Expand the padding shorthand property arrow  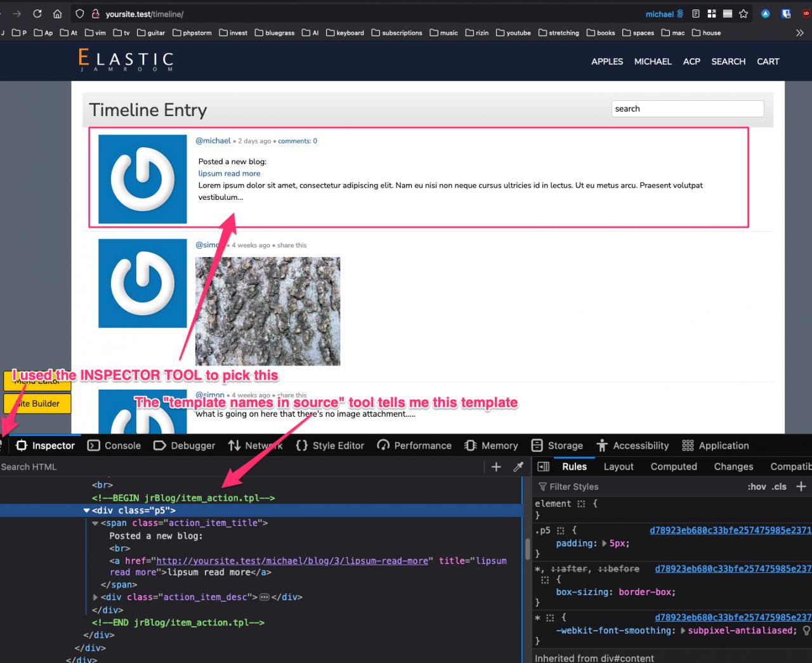tap(604, 544)
